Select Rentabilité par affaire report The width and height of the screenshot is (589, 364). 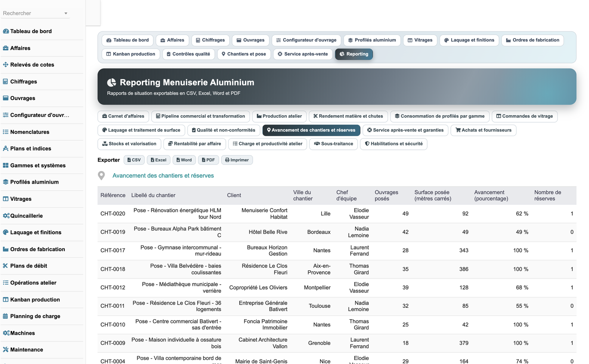194,144
